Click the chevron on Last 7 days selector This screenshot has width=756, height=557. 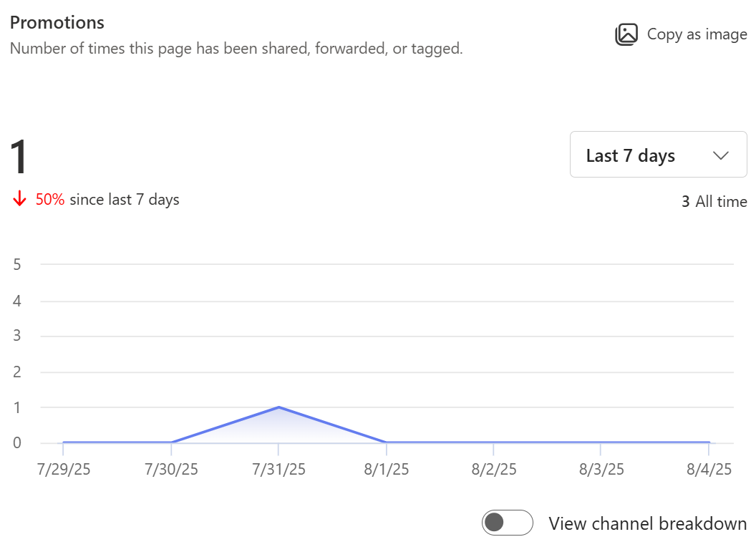click(721, 155)
